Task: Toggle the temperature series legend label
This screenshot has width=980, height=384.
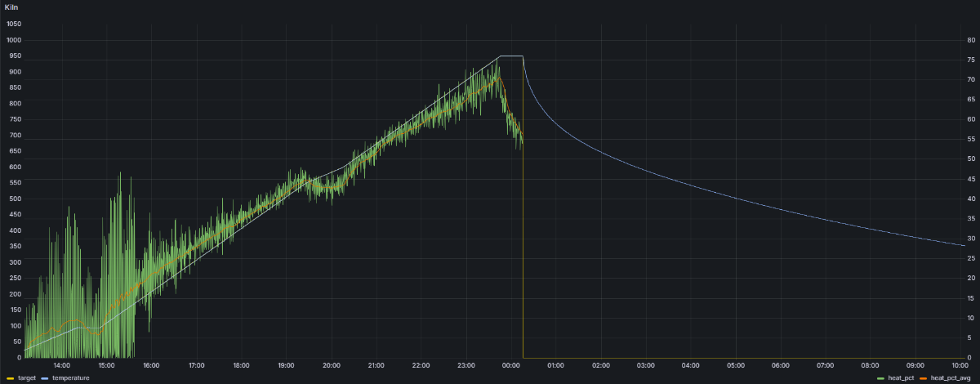Action: click(70, 378)
